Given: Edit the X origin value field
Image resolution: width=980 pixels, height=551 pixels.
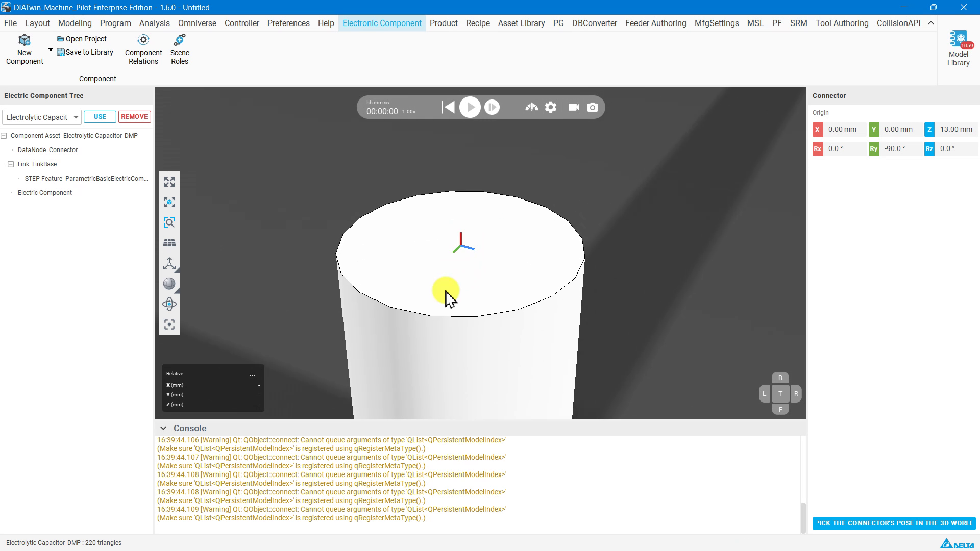Looking at the screenshot, I should (845, 129).
